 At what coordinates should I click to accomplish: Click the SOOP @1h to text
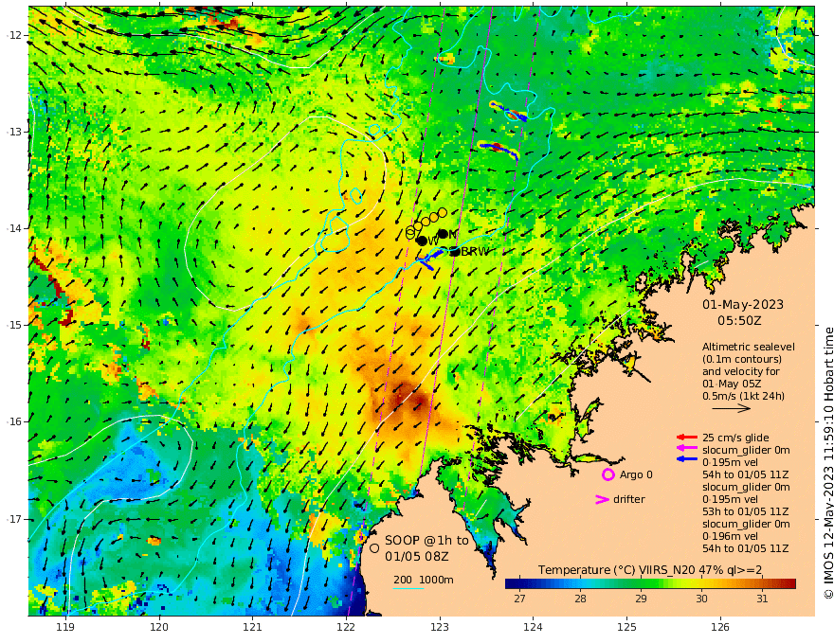click(x=426, y=541)
